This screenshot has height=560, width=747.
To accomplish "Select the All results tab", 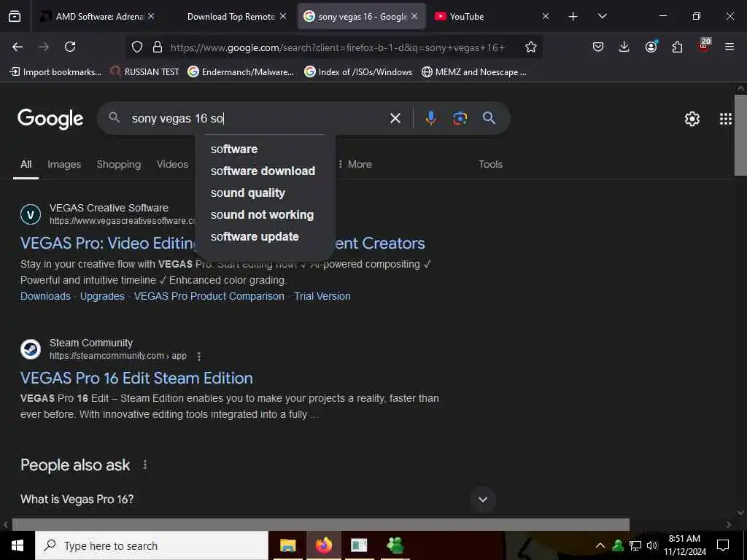I will 26,164.
